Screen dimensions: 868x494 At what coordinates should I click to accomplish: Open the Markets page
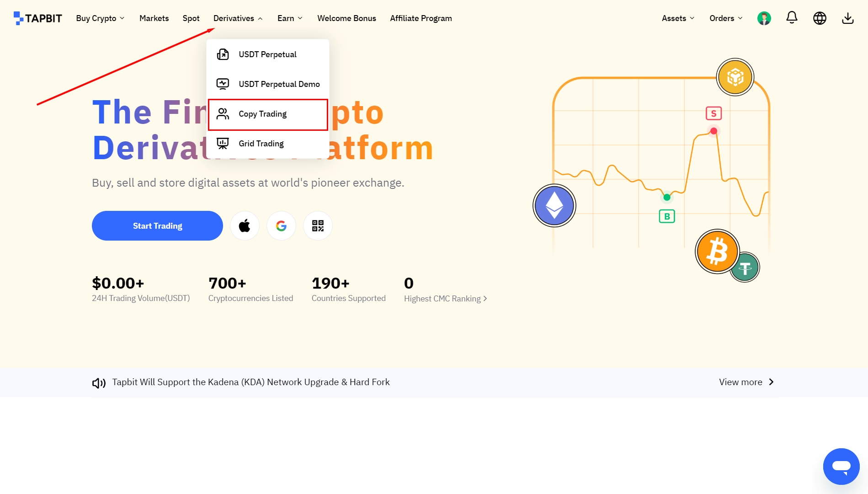(x=154, y=18)
